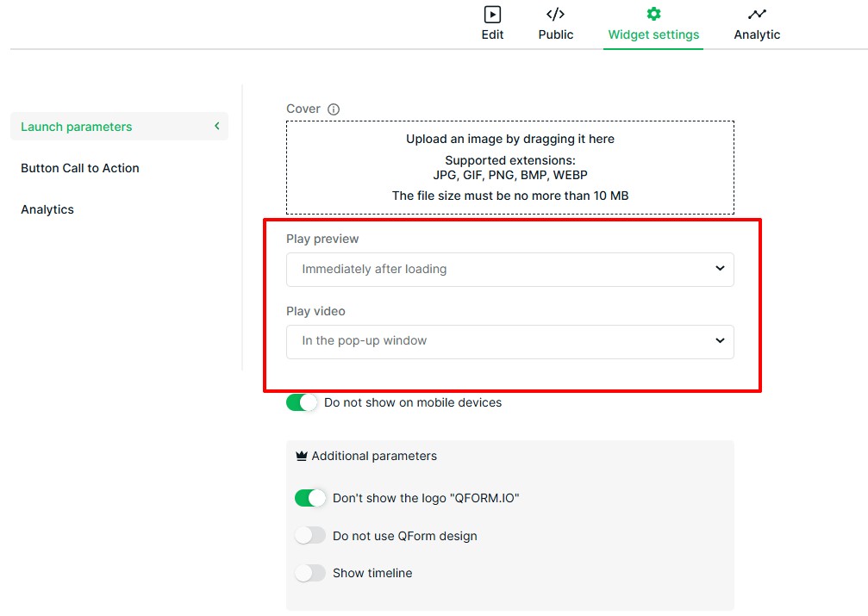Click the play icon above Edit

coord(492,14)
